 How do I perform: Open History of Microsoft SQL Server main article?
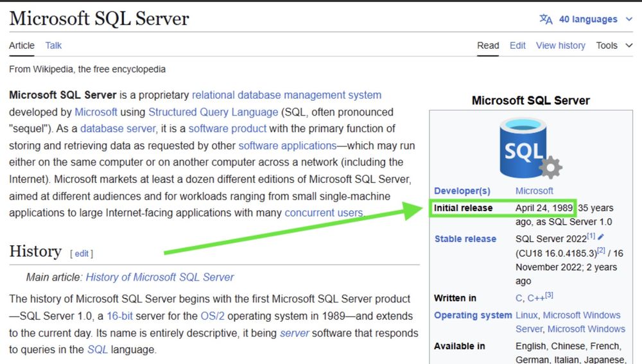pyautogui.click(x=160, y=277)
